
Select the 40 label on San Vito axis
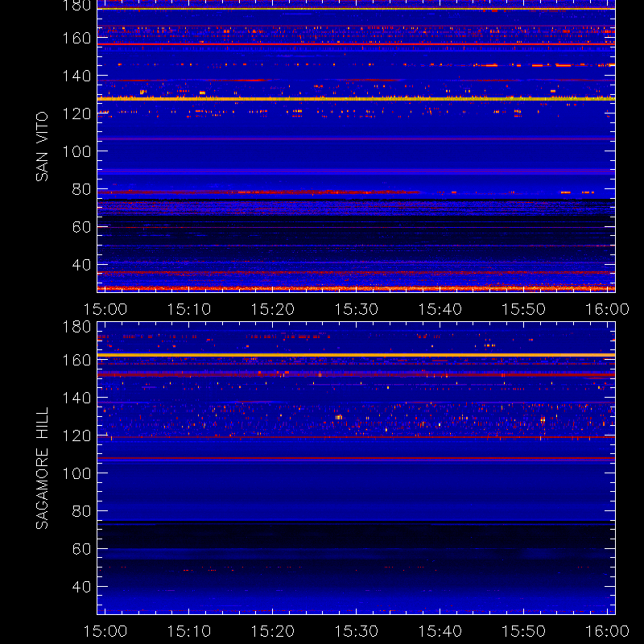click(x=81, y=265)
